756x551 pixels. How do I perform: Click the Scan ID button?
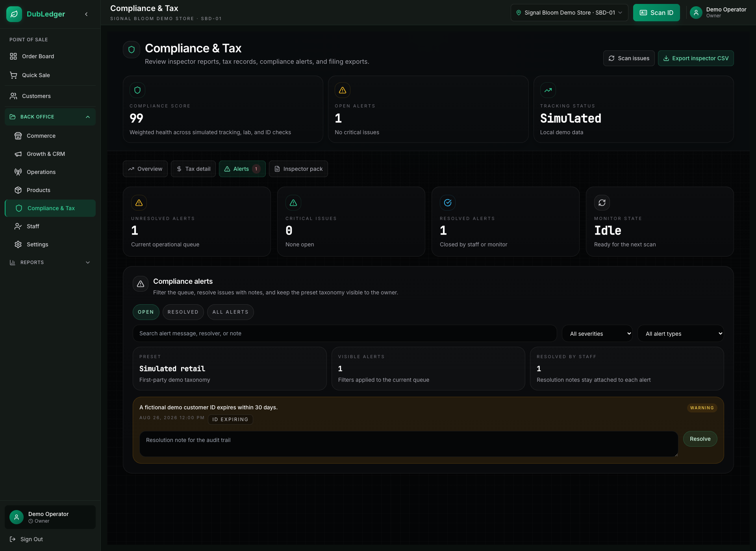[x=656, y=13]
